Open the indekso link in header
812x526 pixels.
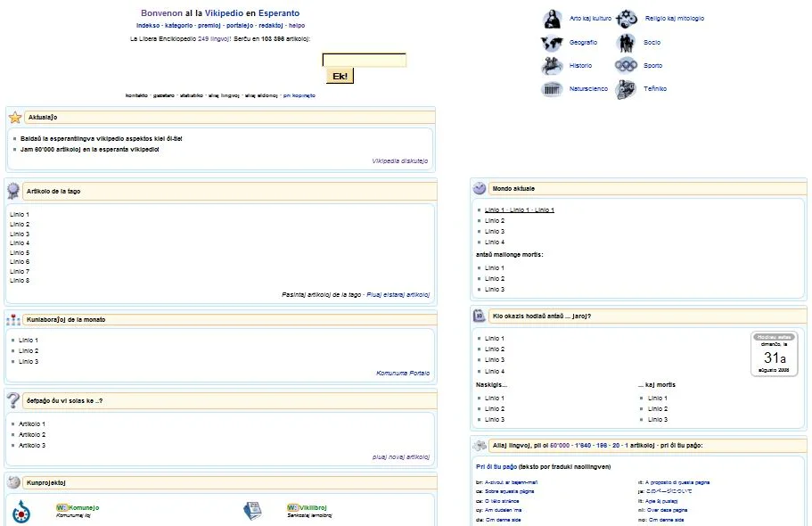coord(148,26)
